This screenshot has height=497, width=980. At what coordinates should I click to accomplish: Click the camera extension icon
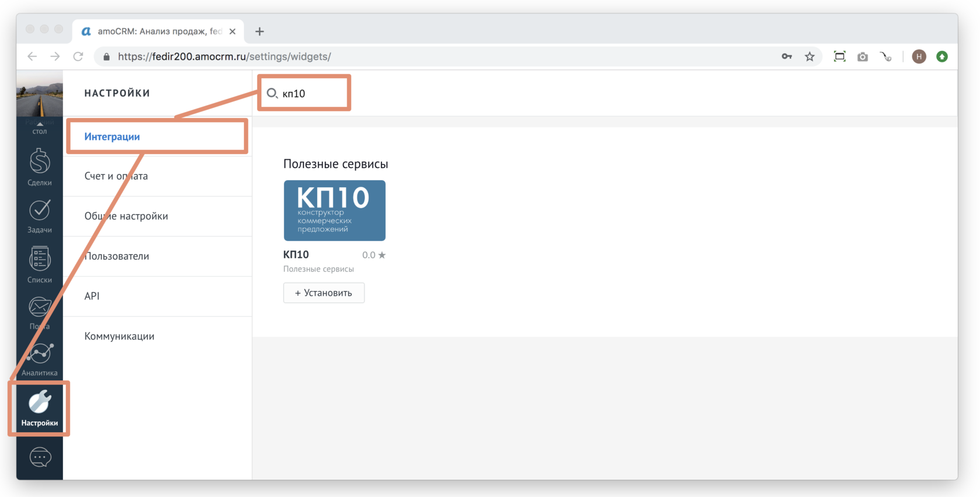click(x=863, y=57)
